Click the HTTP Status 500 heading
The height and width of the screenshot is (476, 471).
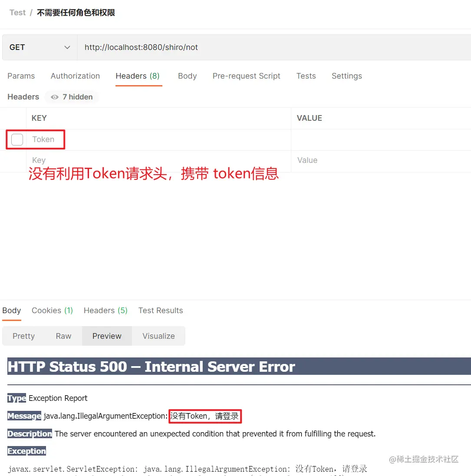[151, 367]
